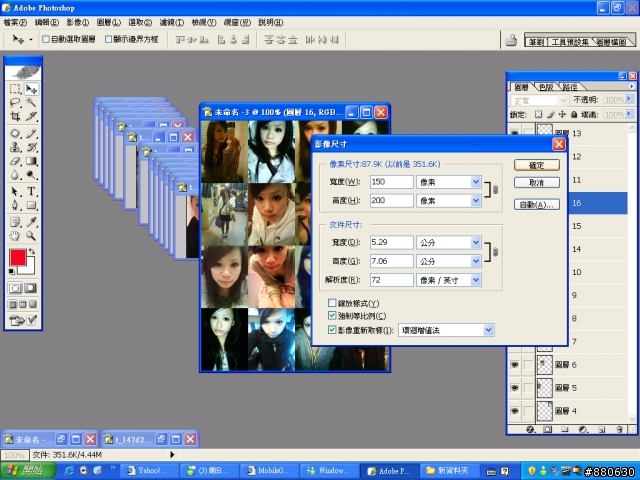This screenshot has height=480, width=640.
Task: Switch to the Paths tab
Action: click(570, 87)
